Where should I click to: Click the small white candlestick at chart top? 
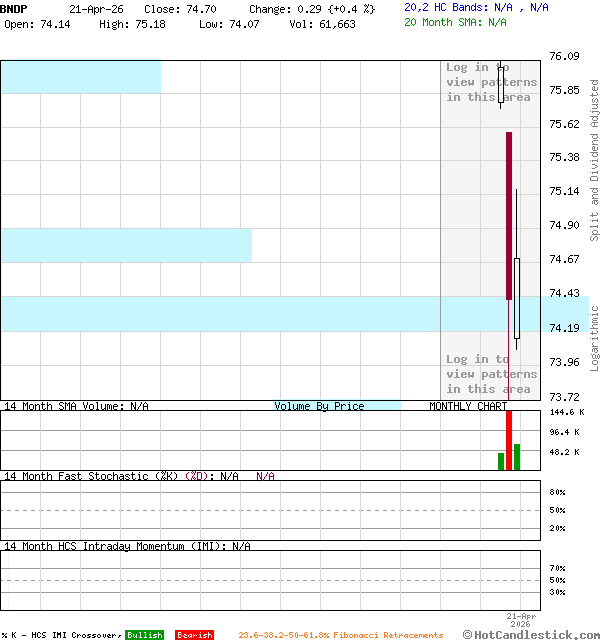tap(501, 84)
